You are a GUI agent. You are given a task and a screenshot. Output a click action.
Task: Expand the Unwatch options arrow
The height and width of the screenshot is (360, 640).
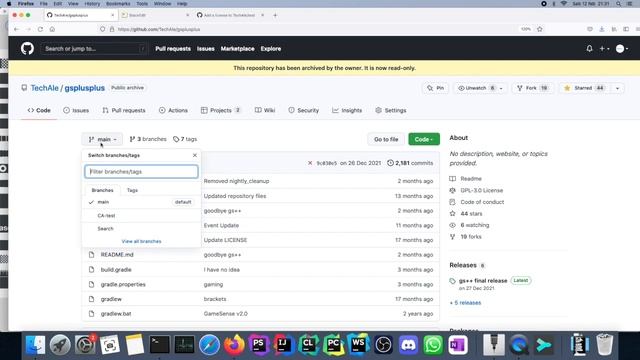click(501, 88)
